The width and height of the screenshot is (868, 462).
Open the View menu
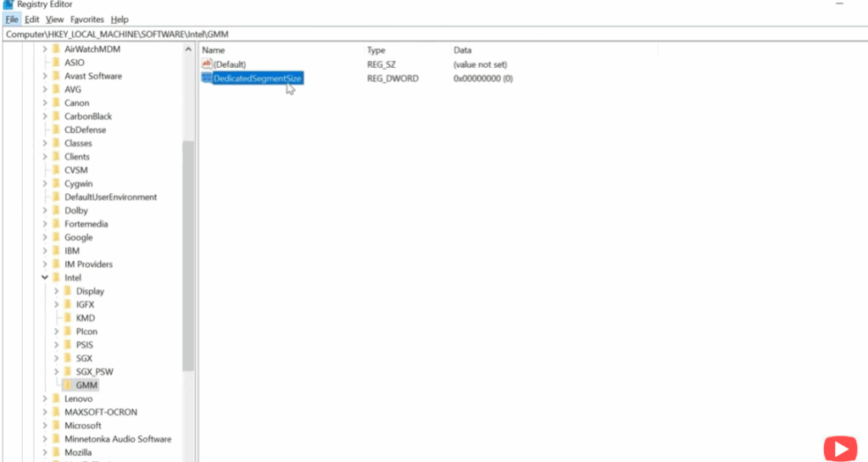click(54, 19)
